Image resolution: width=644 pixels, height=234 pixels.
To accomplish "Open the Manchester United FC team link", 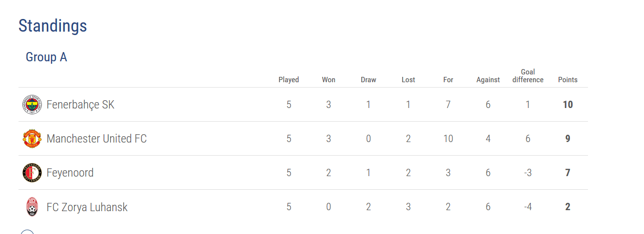I will click(96, 139).
